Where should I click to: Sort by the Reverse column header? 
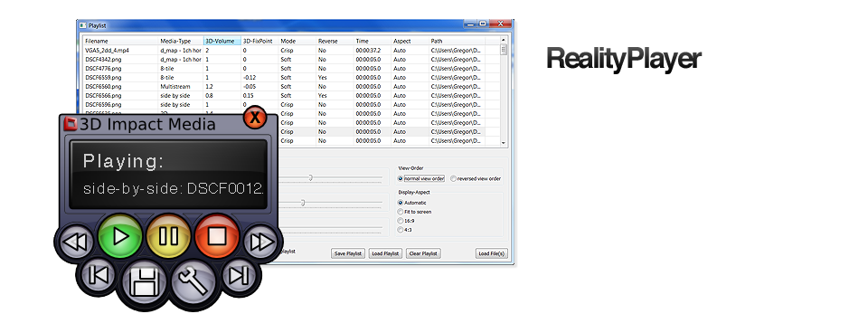pyautogui.click(x=335, y=41)
